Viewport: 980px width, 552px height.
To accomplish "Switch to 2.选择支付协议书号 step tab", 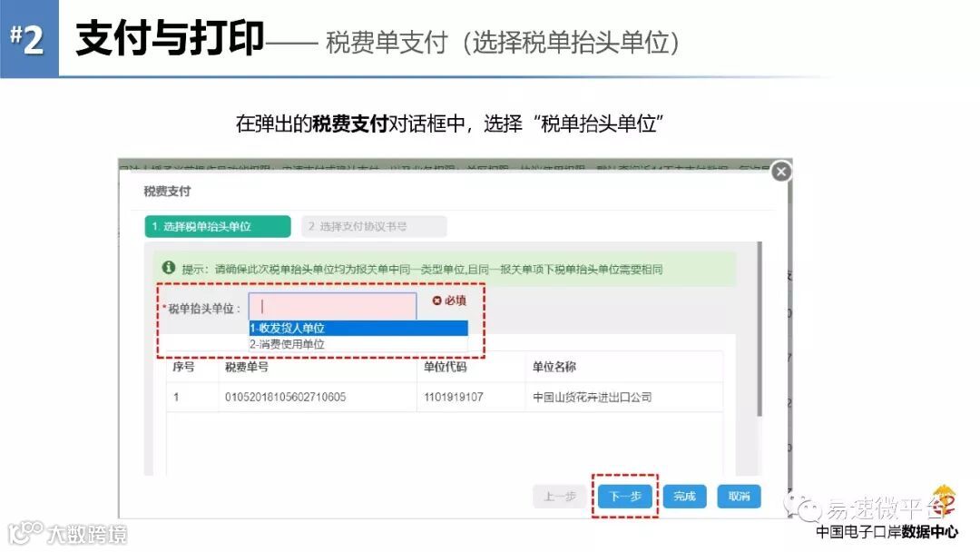I will [x=374, y=226].
